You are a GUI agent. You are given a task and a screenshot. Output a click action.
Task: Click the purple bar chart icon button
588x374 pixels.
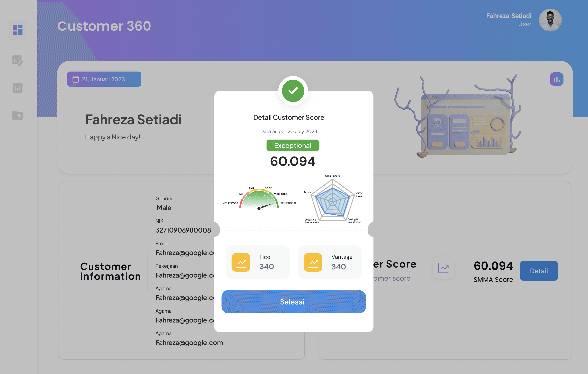tap(557, 79)
